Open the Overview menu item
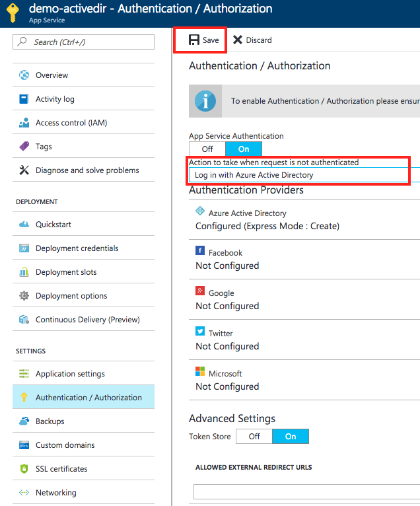 coord(84,75)
